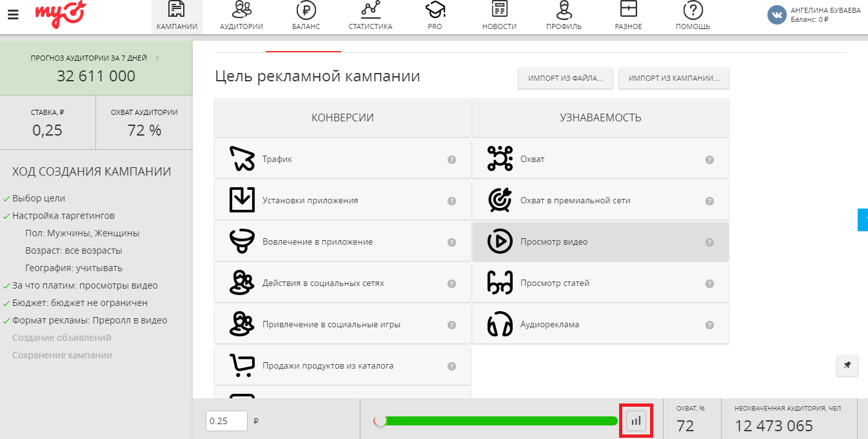Expand the hamburger menu top left

coord(12,12)
